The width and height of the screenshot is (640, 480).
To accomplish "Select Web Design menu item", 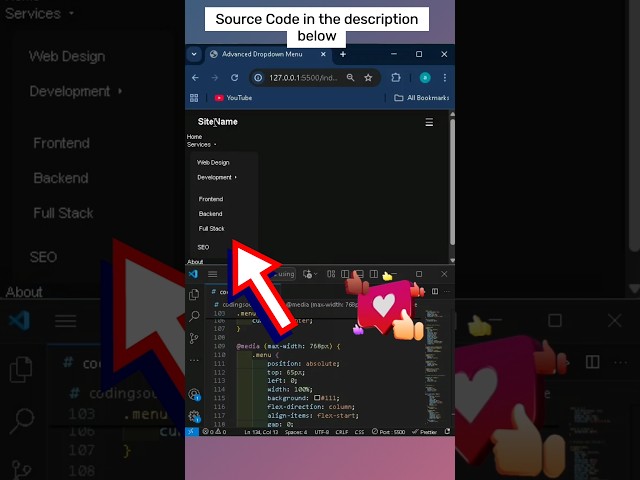I will (213, 162).
